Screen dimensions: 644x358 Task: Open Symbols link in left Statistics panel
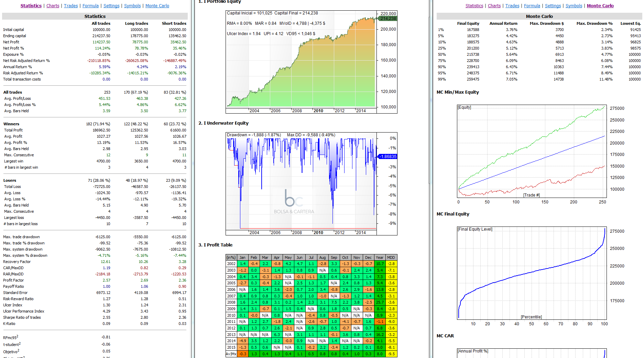coord(132,6)
